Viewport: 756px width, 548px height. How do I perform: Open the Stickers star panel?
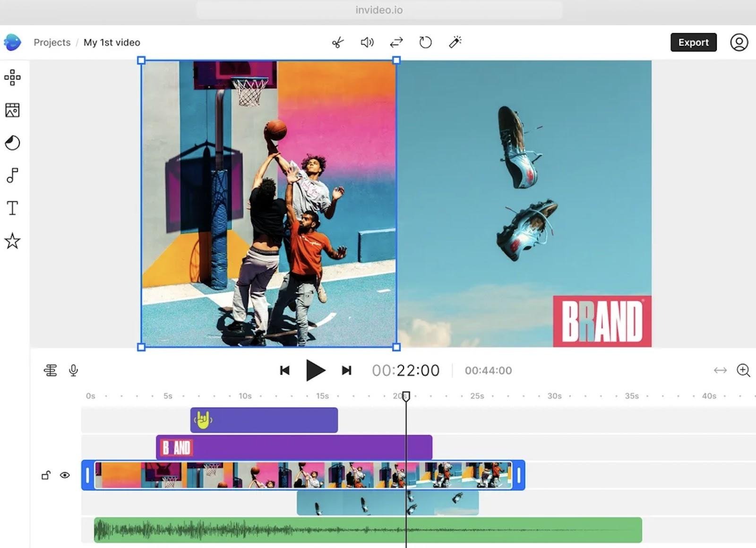click(12, 241)
